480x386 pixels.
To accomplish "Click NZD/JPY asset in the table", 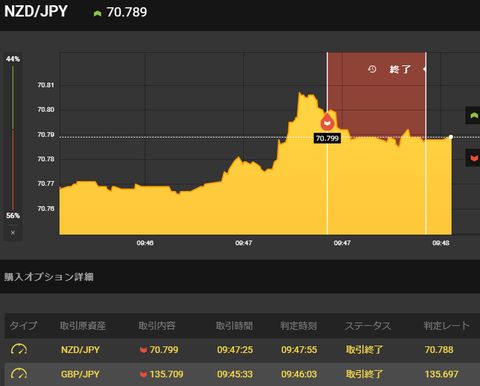I will [x=80, y=350].
